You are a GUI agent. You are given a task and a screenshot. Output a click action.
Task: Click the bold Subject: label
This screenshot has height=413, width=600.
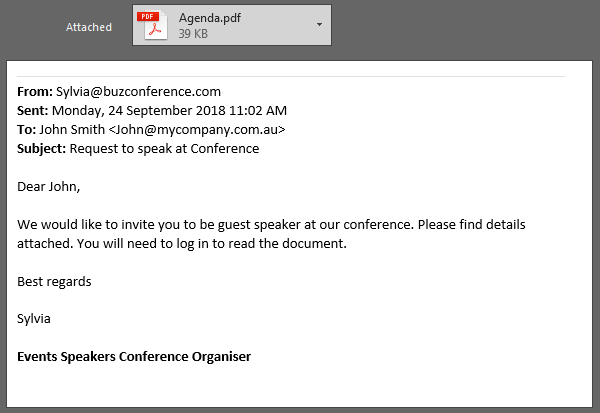pos(42,149)
